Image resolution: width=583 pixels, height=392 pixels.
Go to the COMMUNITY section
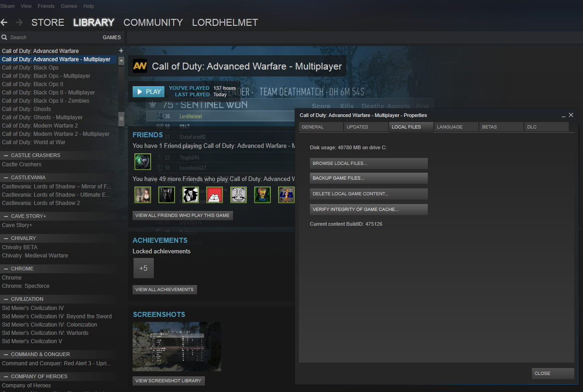coord(153,22)
